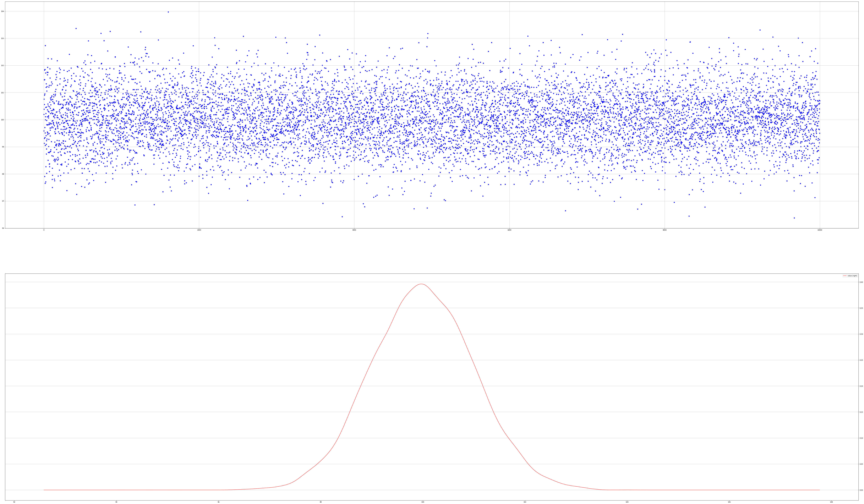Click the 'value (right)' legend label
The image size is (864, 504).
(852, 276)
